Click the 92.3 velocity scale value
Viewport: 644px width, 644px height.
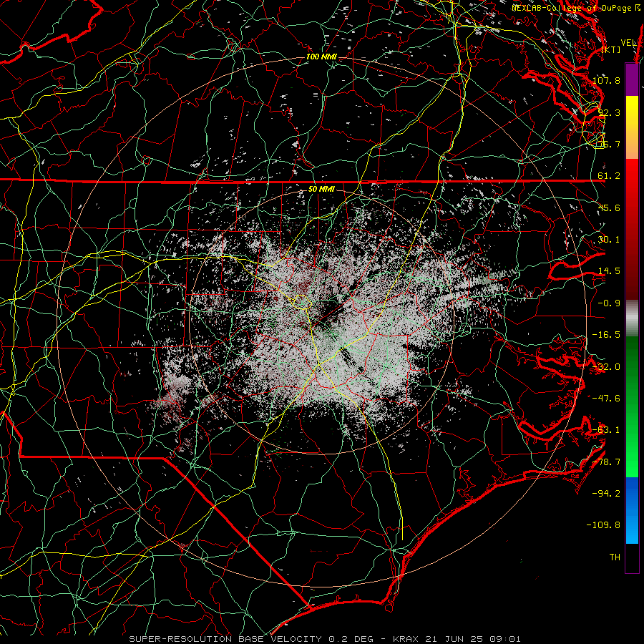point(609,112)
